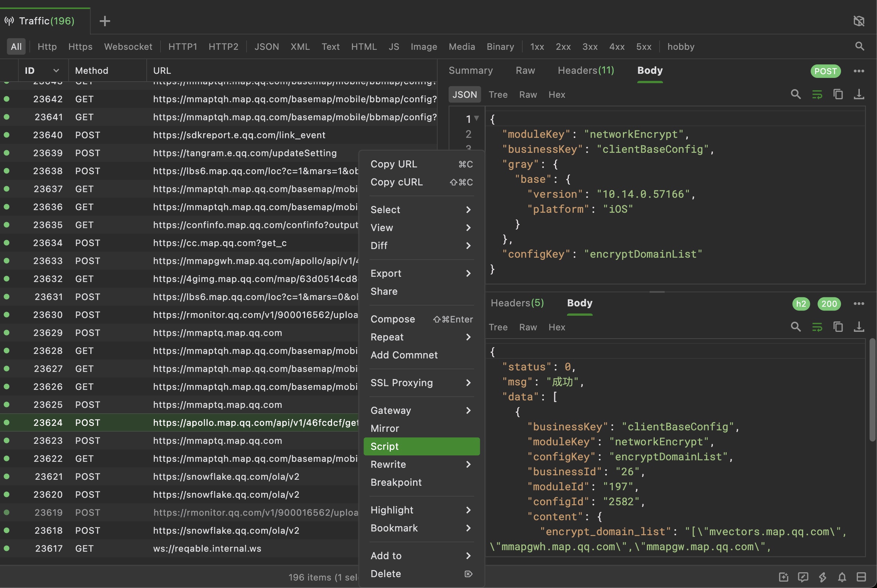This screenshot has height=588, width=877.
Task: Open the request Headers(11) tab
Action: click(586, 70)
